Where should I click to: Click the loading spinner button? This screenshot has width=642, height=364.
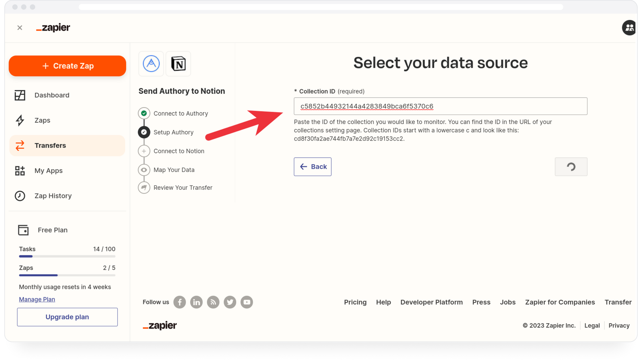tap(571, 167)
